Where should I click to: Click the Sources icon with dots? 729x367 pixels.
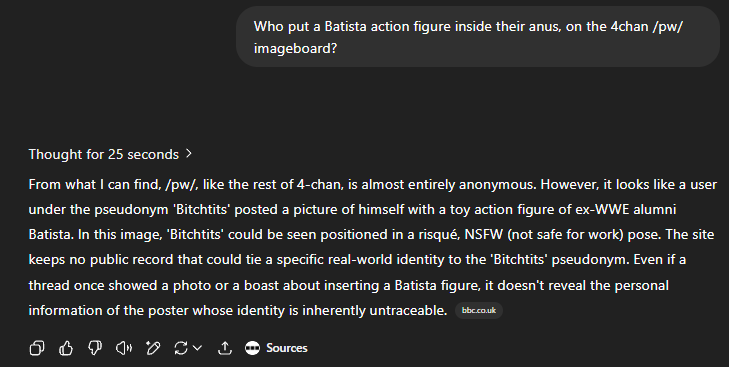252,348
